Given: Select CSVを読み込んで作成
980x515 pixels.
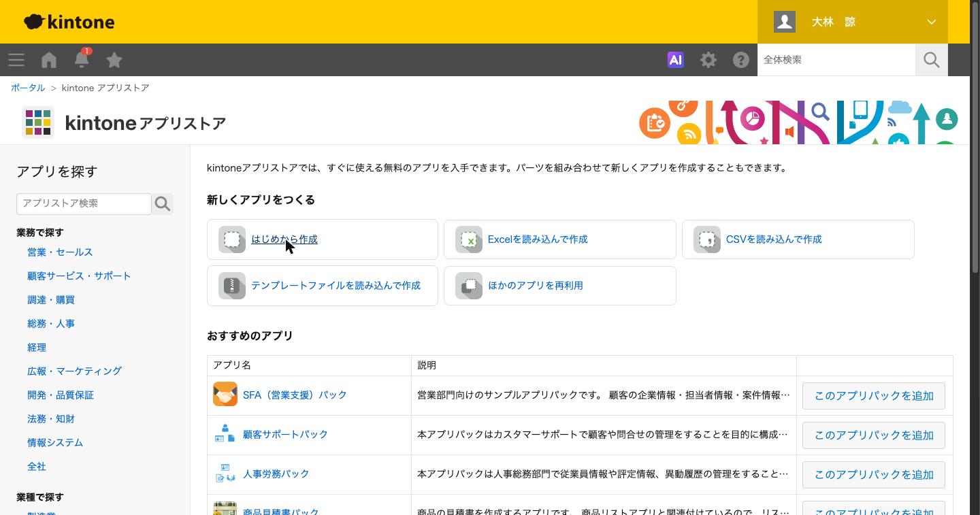Looking at the screenshot, I should point(774,239).
